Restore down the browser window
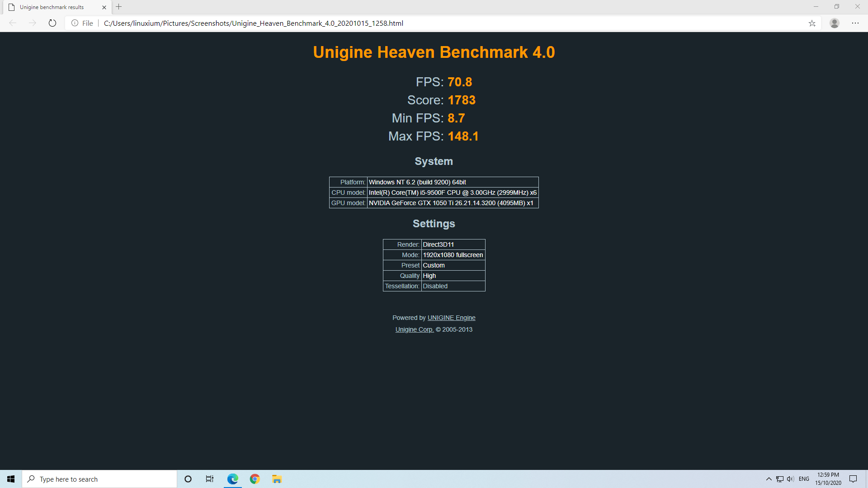Image resolution: width=868 pixels, height=488 pixels. click(837, 7)
